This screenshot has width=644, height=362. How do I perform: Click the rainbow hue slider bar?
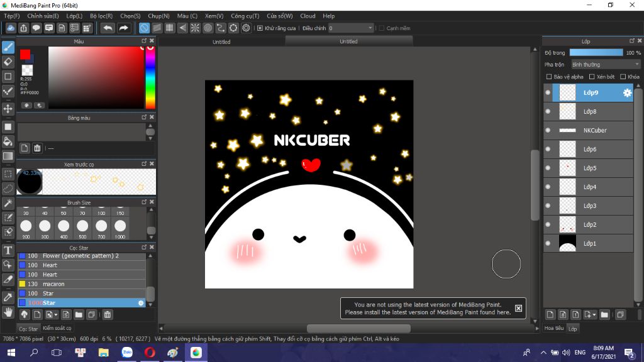click(x=150, y=77)
